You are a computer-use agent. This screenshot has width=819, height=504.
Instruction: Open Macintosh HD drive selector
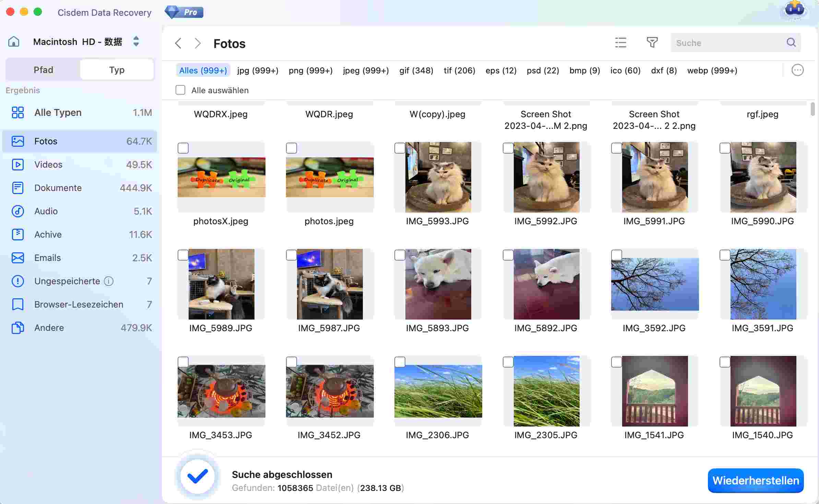point(136,41)
